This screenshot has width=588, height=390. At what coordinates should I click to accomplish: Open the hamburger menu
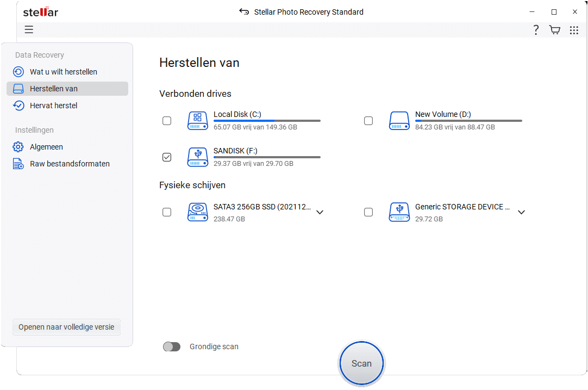point(29,29)
